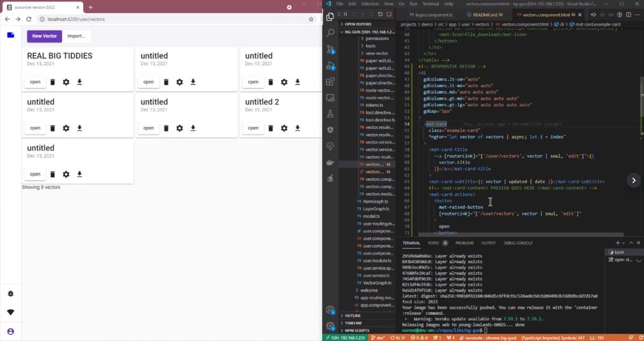Image resolution: width=644 pixels, height=341 pixels.
Task: Click the bug icon in app sidebar
Action: (x=10, y=294)
